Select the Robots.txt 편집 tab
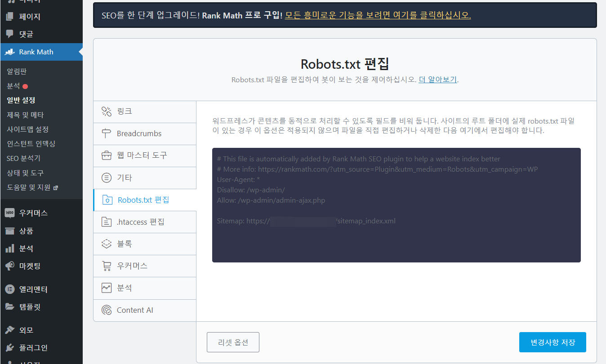The image size is (606, 364). [x=145, y=200]
